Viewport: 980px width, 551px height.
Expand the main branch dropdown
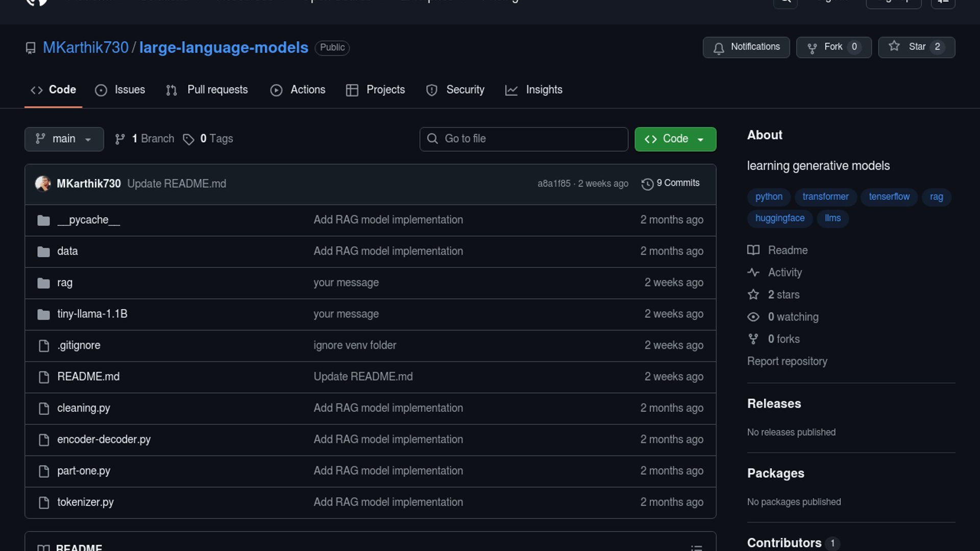[x=64, y=139]
